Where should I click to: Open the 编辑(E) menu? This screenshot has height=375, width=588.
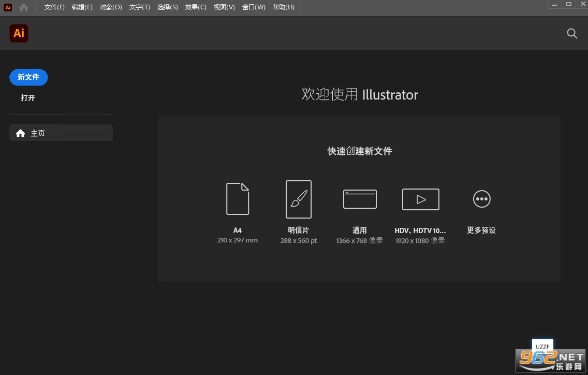coord(82,7)
